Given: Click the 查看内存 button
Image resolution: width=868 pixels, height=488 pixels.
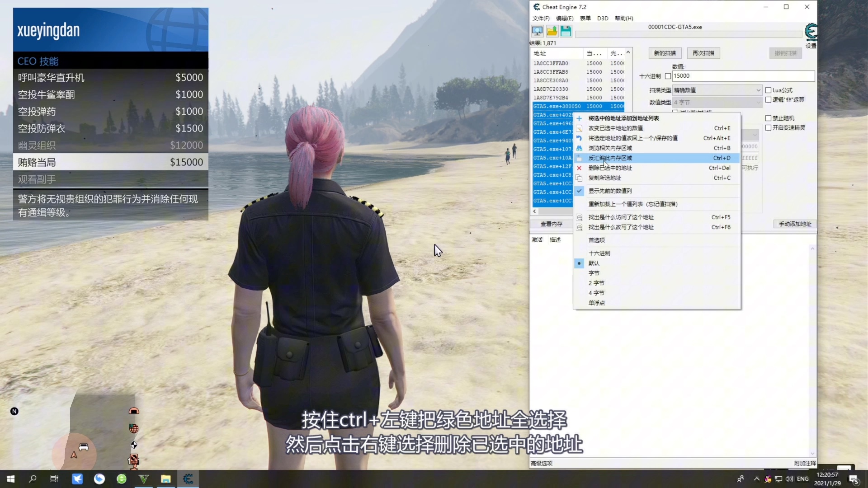Looking at the screenshot, I should (x=552, y=224).
